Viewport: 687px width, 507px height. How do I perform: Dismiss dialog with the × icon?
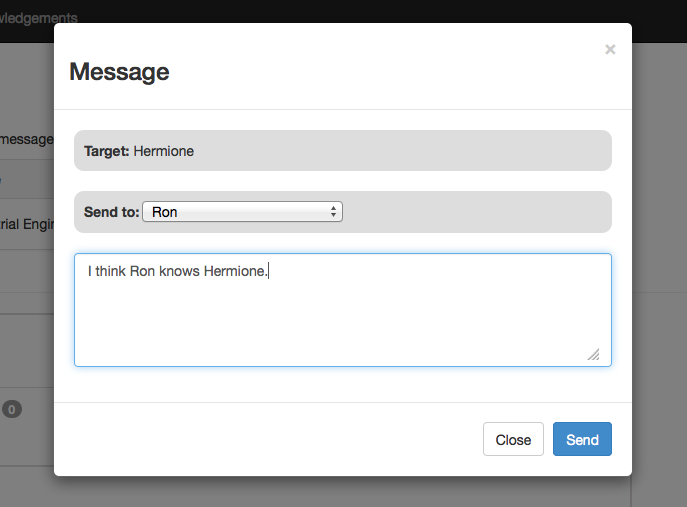click(610, 49)
